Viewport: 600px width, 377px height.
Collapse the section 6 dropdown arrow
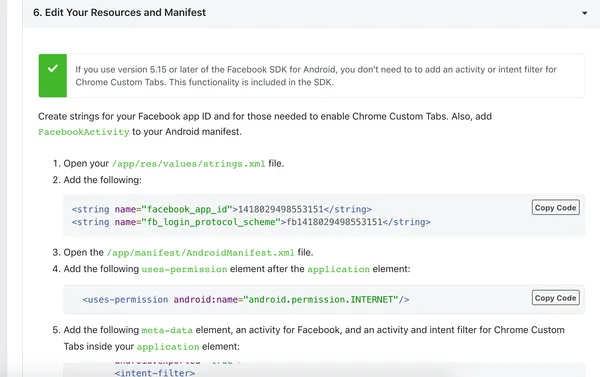[584, 13]
